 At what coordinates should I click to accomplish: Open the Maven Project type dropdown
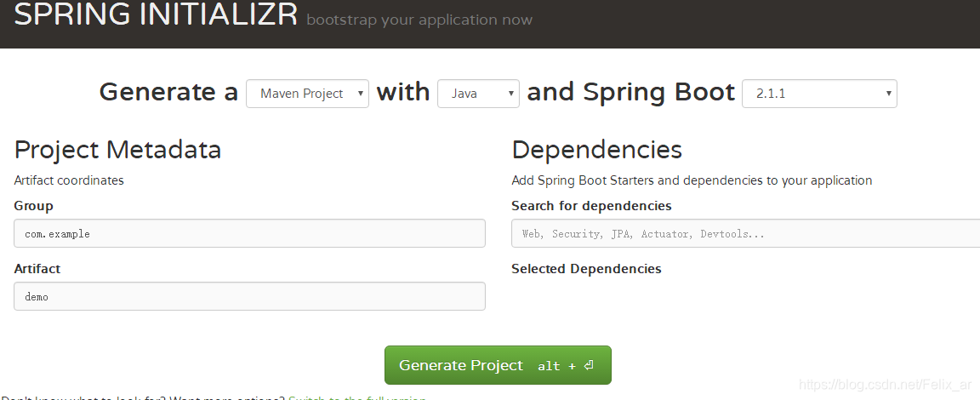(x=307, y=94)
